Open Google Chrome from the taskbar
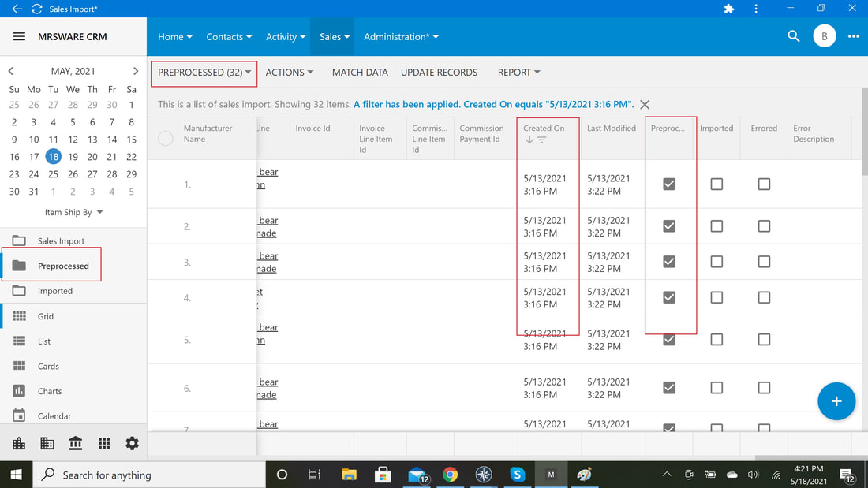The width and height of the screenshot is (868, 488). coord(450,474)
